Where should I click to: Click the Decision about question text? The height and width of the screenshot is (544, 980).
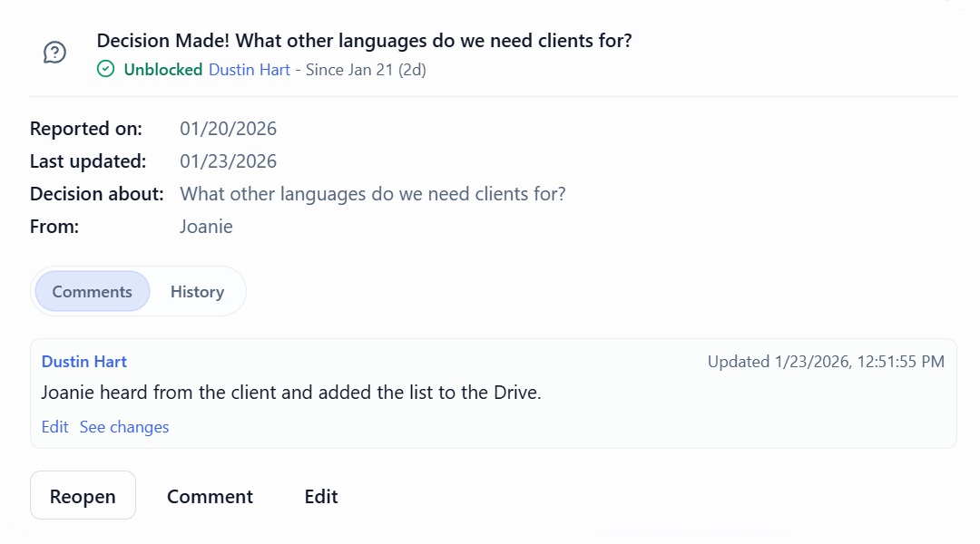[x=373, y=193]
